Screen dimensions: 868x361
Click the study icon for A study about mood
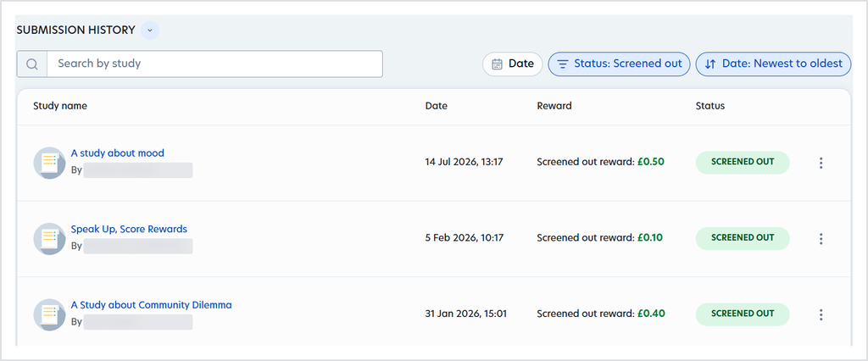point(50,163)
